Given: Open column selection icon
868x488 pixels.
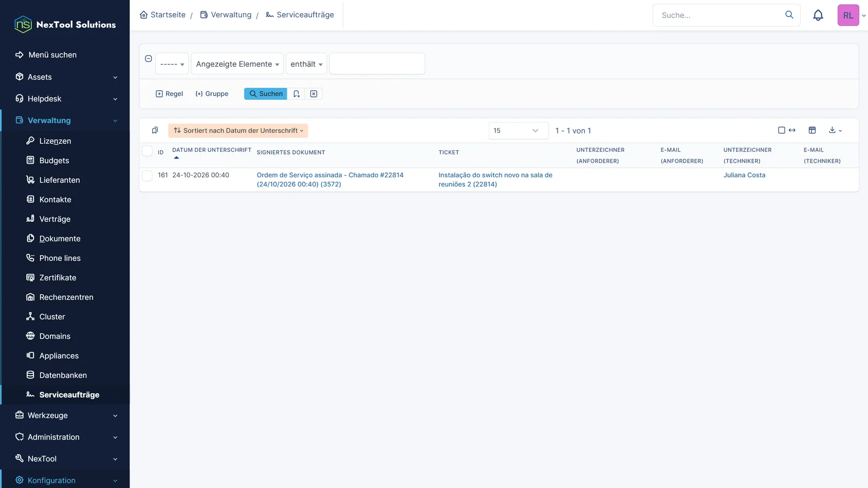Looking at the screenshot, I should 812,130.
